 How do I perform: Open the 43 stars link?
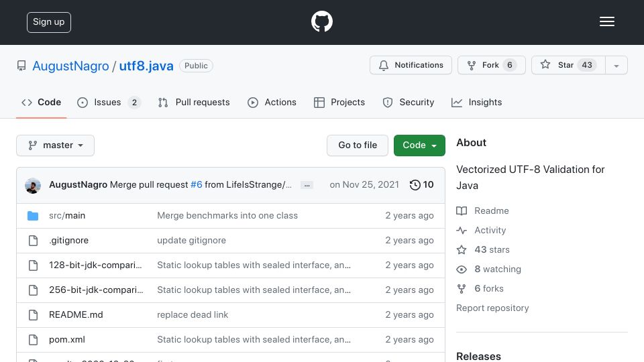pos(492,249)
